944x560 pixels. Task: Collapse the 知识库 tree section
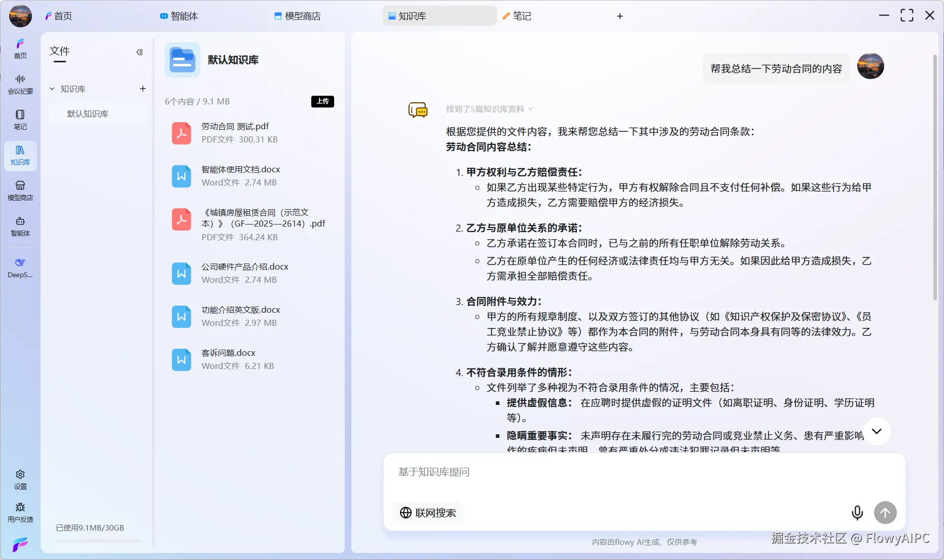coord(52,89)
